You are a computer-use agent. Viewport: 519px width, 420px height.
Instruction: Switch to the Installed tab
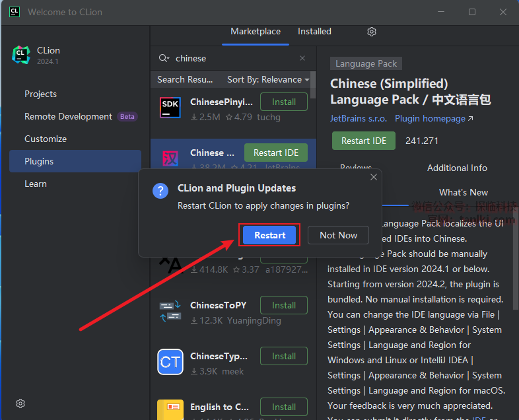(x=314, y=32)
